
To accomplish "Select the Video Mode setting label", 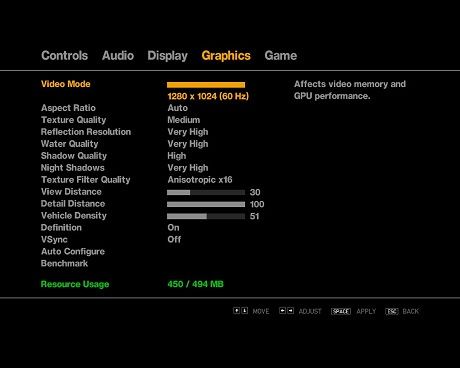I will (x=66, y=84).
